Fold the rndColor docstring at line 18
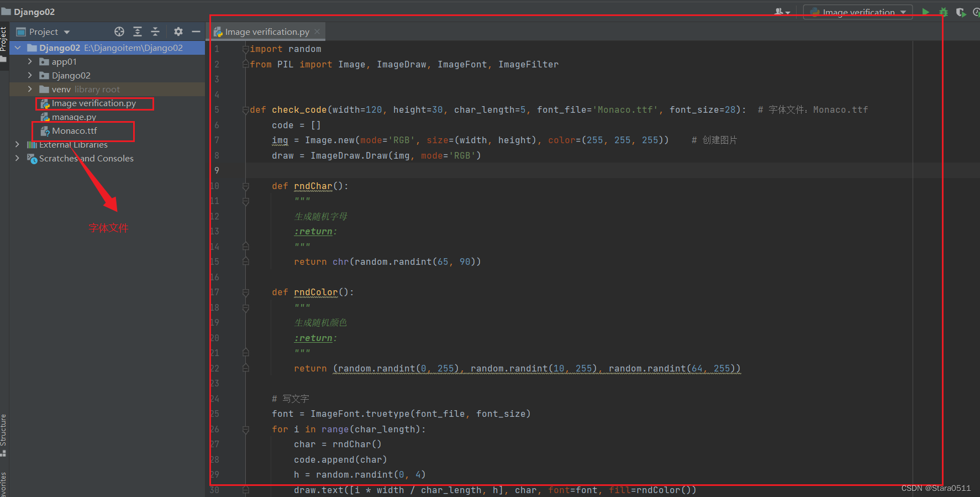The height and width of the screenshot is (497, 980). [x=246, y=307]
